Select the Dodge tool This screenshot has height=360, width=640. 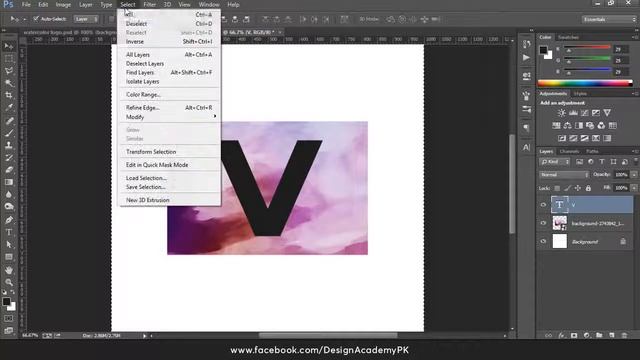coord(9,207)
